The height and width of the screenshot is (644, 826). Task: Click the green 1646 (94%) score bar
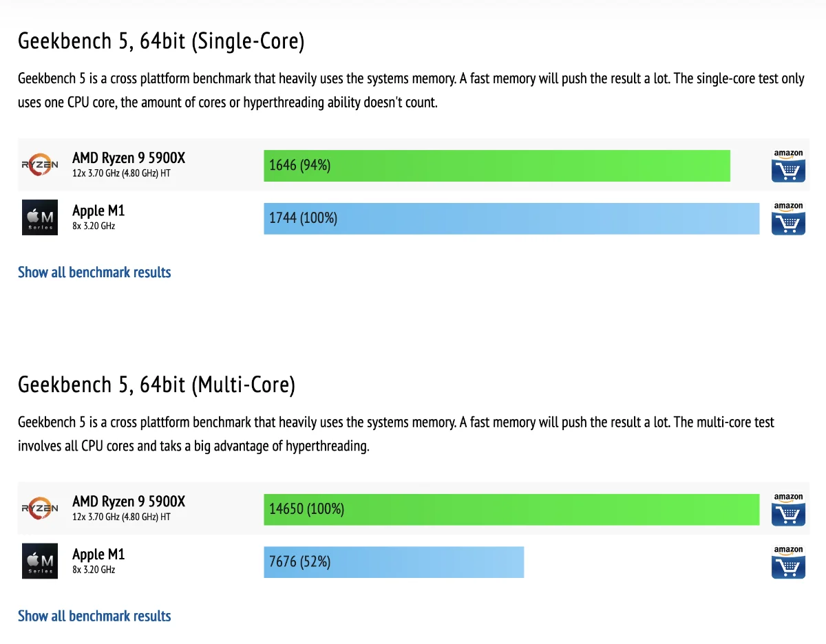coord(497,166)
